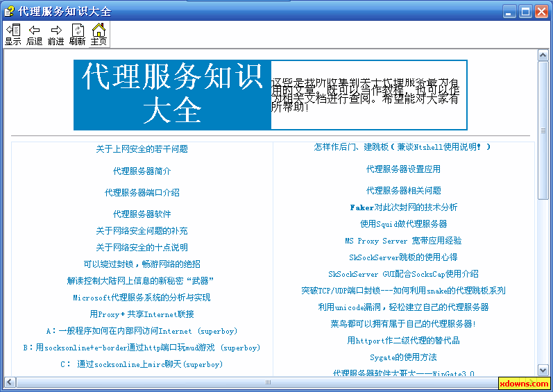
Task: Open link 代理服务器软件
Action: coord(142,214)
